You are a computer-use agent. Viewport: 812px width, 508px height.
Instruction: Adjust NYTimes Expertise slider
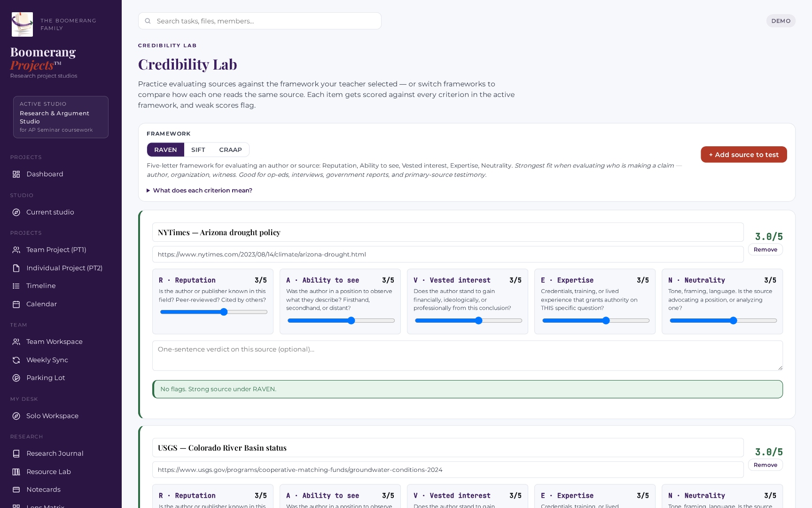tap(595, 320)
